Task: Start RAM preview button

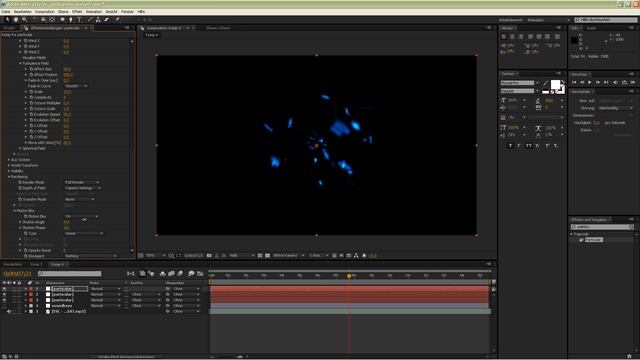Action: (x=632, y=82)
